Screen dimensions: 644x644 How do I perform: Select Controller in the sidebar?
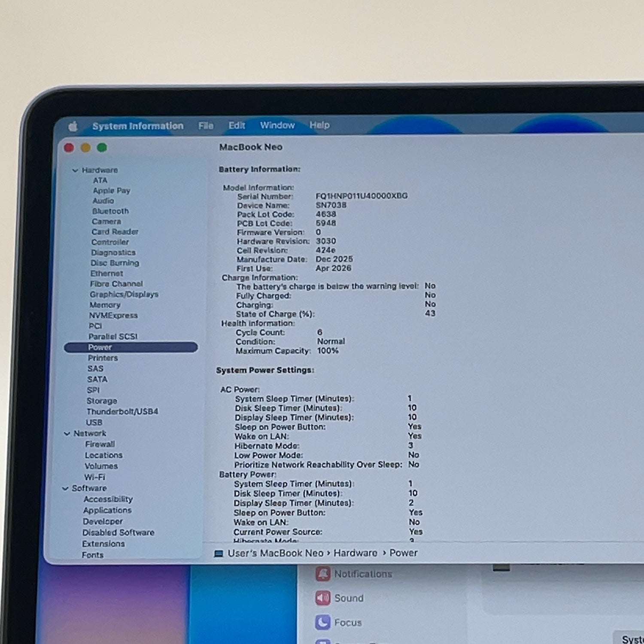coord(110,242)
